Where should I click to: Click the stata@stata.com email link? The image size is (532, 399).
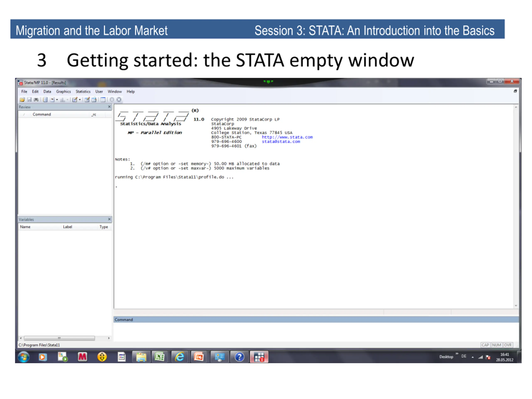[x=281, y=142]
